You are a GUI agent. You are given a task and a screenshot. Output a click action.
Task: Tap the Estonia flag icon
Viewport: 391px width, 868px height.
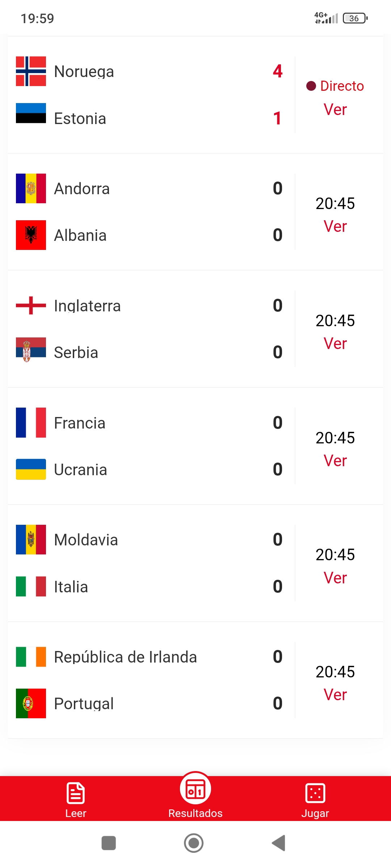(x=31, y=113)
